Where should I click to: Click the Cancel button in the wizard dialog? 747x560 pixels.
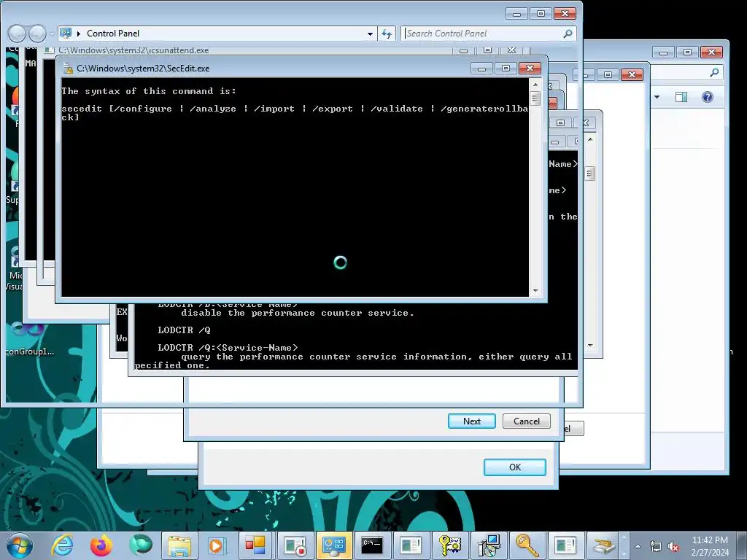(527, 421)
